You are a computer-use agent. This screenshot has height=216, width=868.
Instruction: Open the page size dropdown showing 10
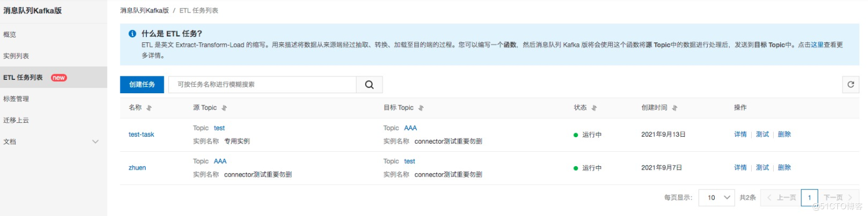[716, 197]
